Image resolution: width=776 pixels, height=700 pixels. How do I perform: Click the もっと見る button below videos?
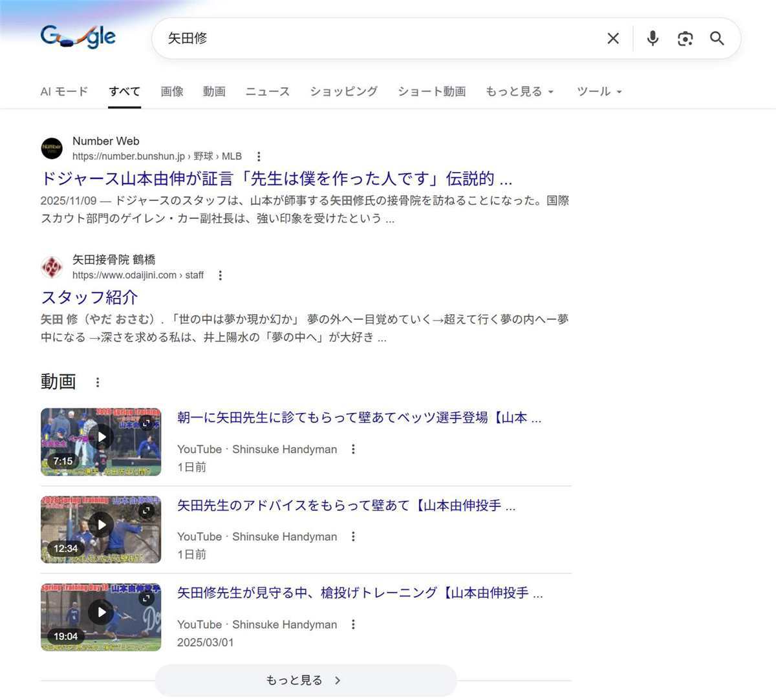point(305,680)
